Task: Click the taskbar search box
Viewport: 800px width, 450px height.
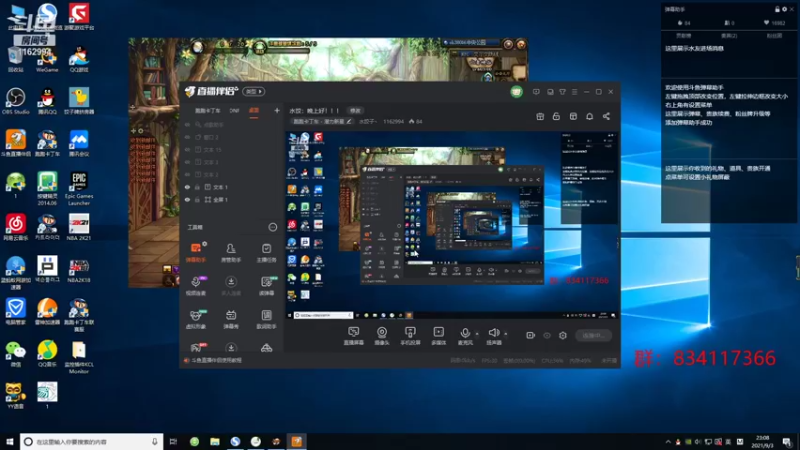Action: pos(92,441)
